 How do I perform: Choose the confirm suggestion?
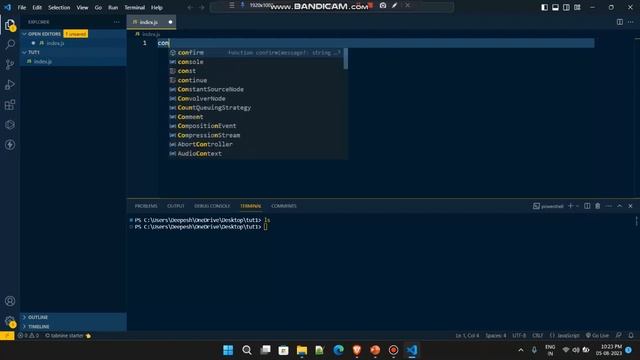click(256, 53)
